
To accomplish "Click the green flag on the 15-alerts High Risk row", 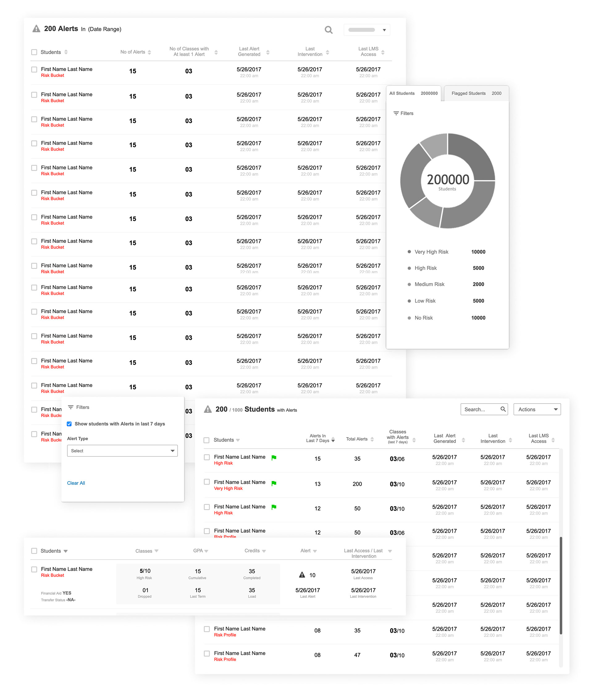I will (x=274, y=457).
